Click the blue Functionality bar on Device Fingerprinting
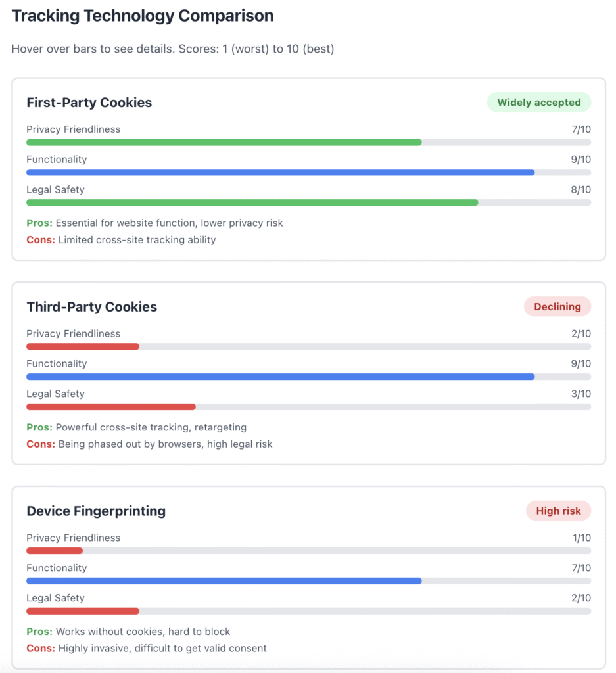The height and width of the screenshot is (673, 616). point(224,580)
